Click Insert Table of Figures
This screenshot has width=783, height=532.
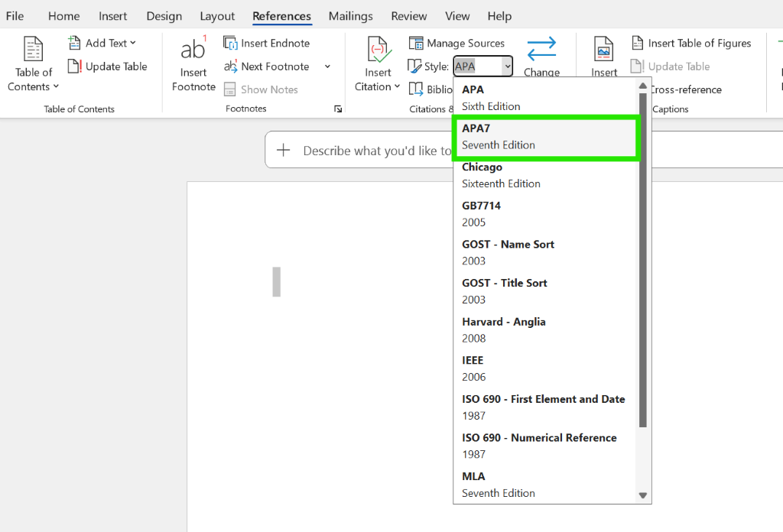point(691,43)
